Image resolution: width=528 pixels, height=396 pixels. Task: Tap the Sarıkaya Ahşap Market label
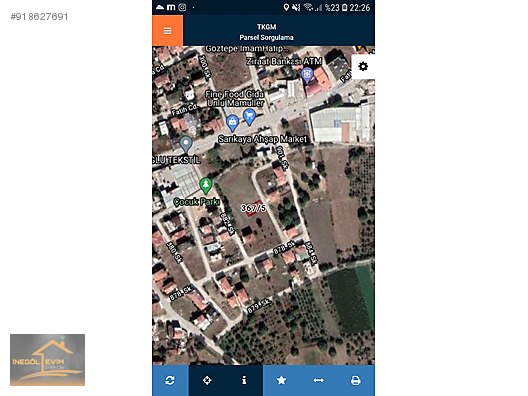point(262,139)
